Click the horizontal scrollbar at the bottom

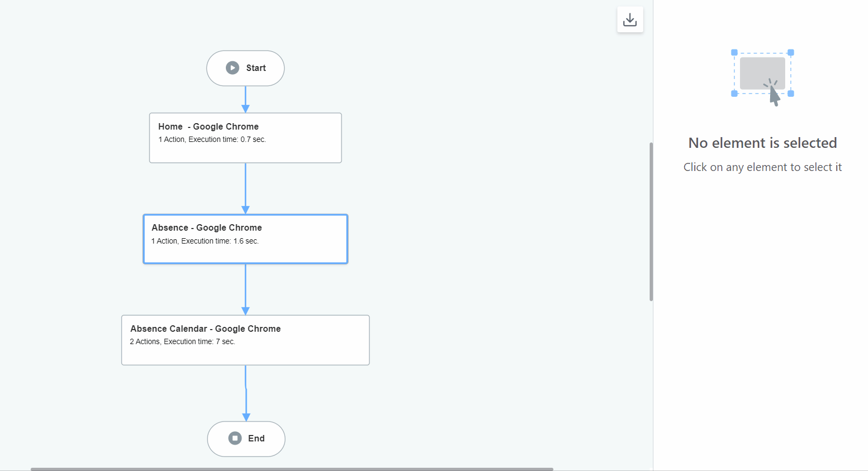pos(291,469)
